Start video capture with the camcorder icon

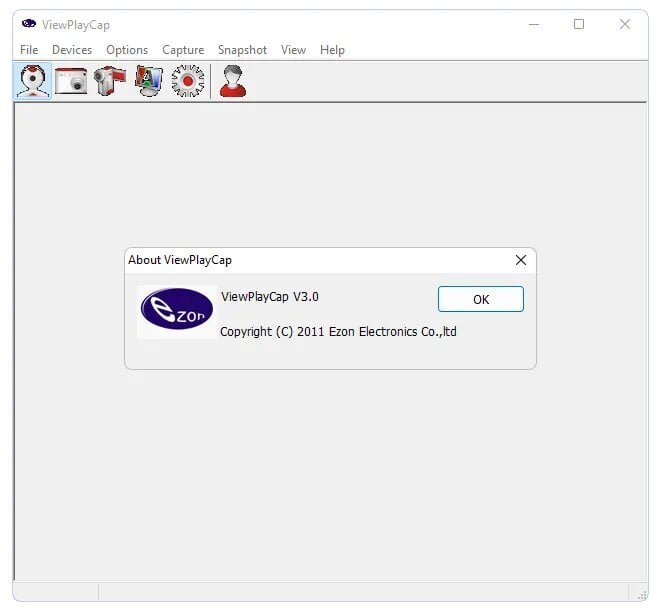tap(110, 81)
